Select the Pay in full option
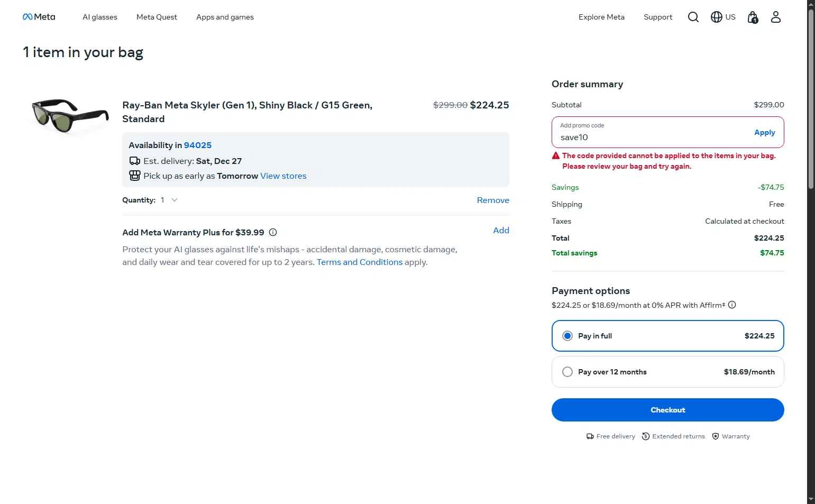 (x=567, y=336)
